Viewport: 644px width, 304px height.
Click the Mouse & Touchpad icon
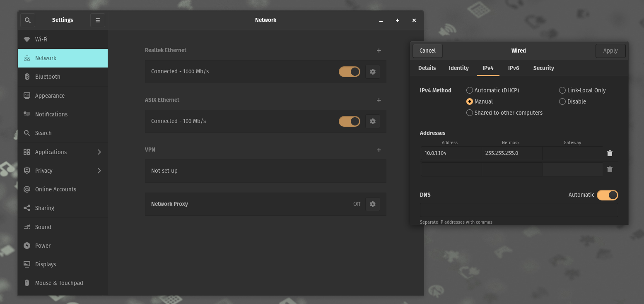(x=27, y=283)
